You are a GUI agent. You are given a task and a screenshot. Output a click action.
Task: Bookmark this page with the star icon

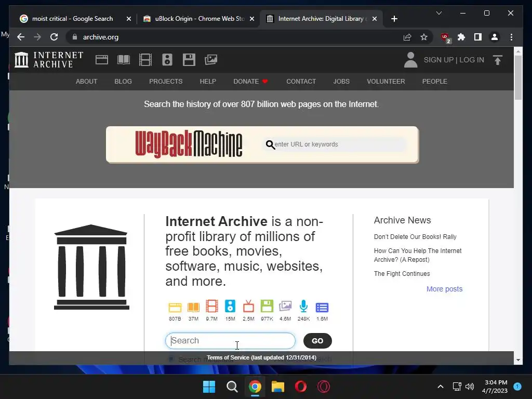[424, 37]
